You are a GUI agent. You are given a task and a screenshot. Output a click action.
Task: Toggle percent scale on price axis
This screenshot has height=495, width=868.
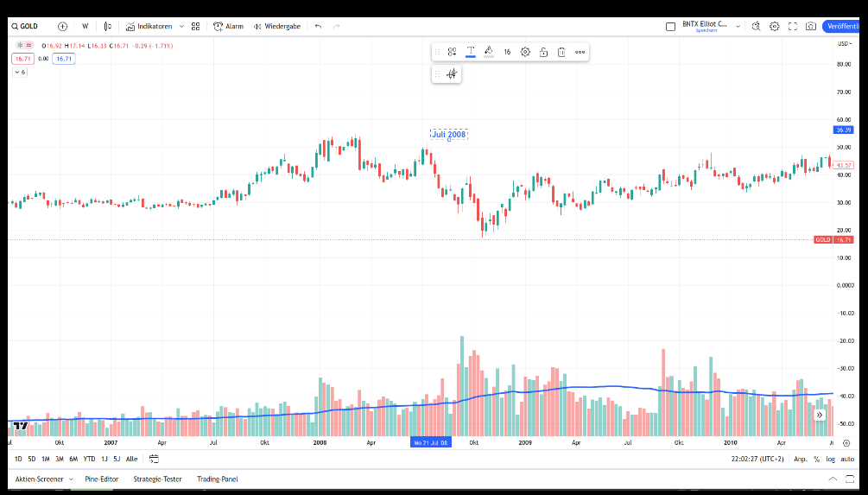816,459
